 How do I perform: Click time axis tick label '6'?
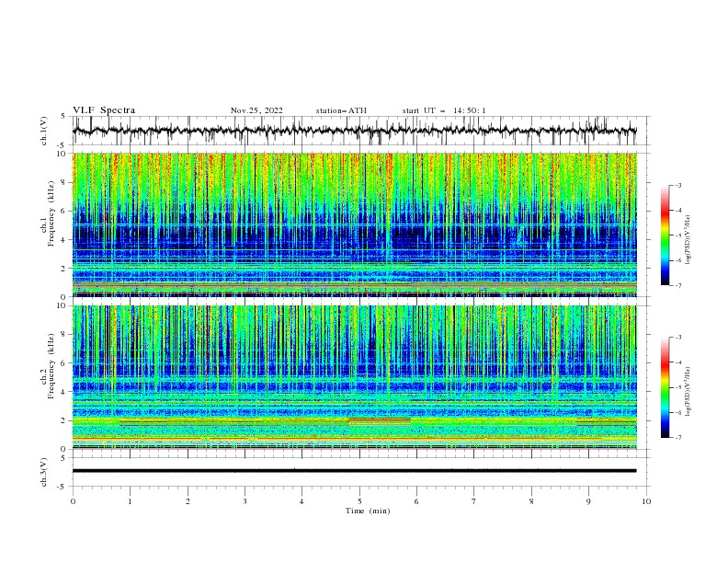coord(417,501)
